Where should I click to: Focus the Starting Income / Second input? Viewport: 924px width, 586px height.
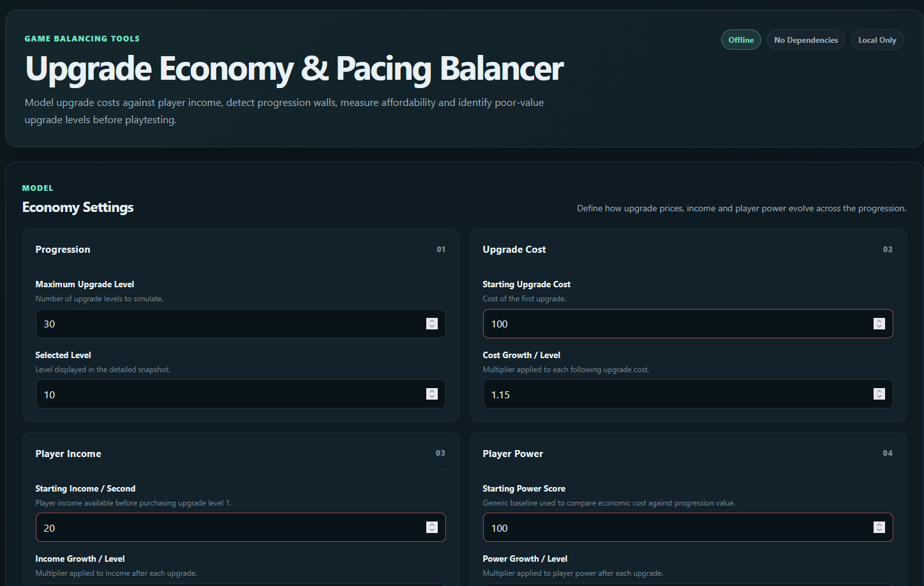pos(241,528)
